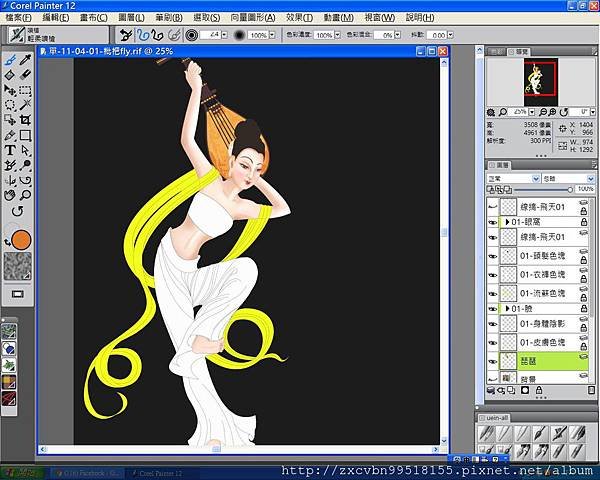Screen dimensions: 600x480
Task: Hide the highlighted 琵琶 layer
Action: [493, 361]
